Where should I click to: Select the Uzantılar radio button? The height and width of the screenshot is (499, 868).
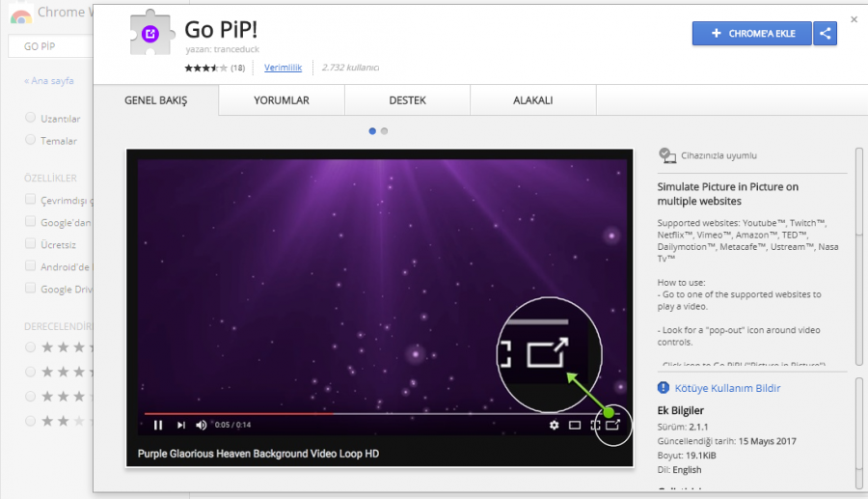point(31,118)
